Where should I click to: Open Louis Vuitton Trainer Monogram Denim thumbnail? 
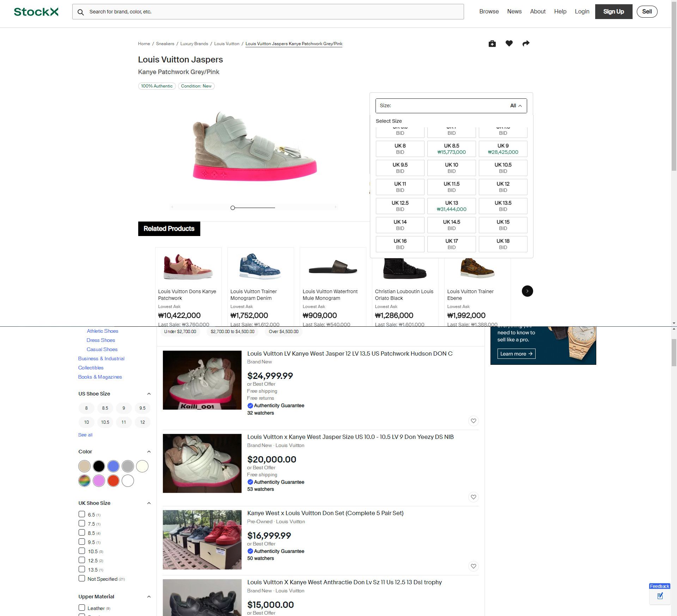click(261, 267)
